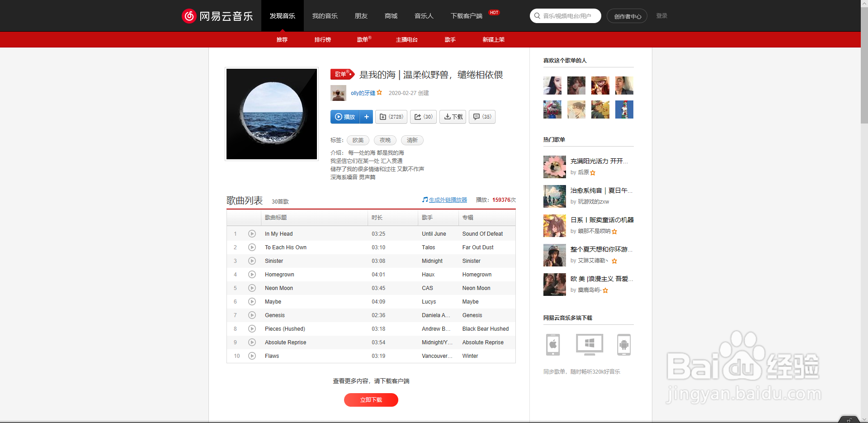Click the creator avatar thumbnail

[338, 93]
